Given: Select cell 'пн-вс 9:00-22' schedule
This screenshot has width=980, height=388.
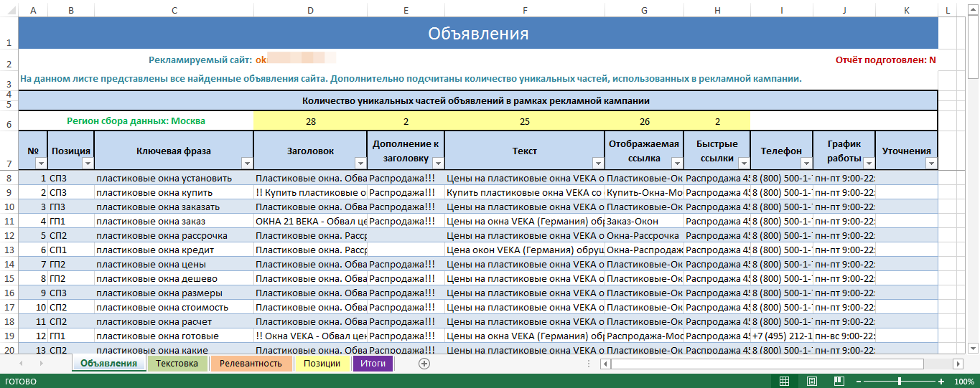Looking at the screenshot, I should 844,336.
